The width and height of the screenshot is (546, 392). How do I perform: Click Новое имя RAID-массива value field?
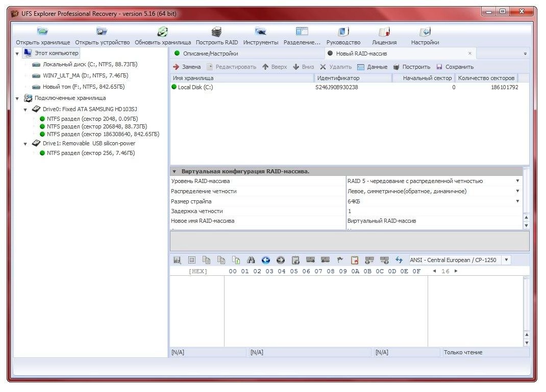click(434, 221)
